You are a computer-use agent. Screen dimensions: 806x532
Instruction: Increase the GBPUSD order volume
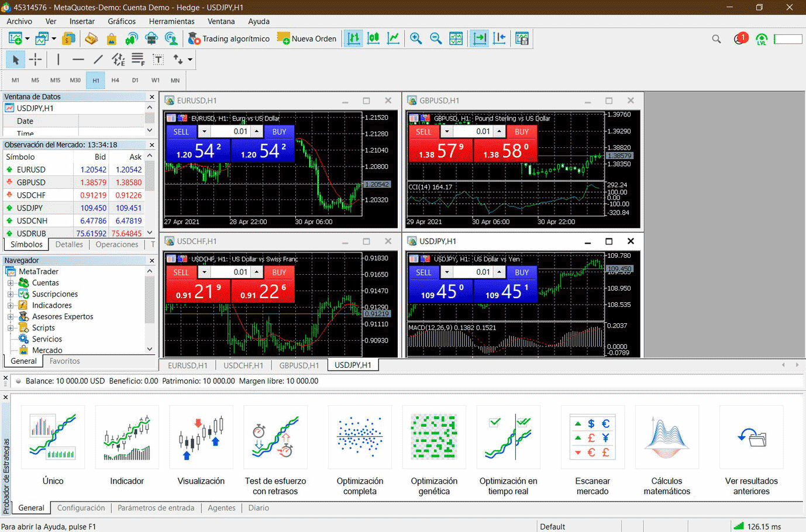click(499, 132)
